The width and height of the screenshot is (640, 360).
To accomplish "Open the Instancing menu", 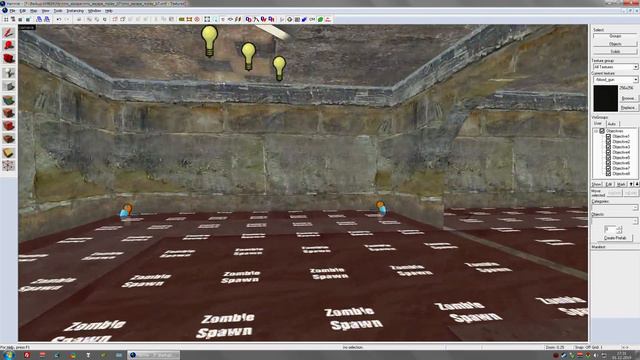I will point(75,11).
